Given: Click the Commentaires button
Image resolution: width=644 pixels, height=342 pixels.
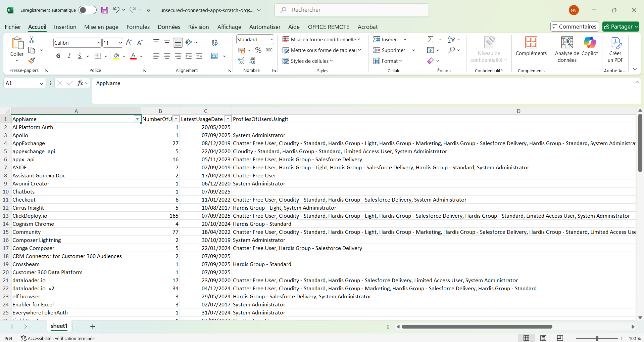Looking at the screenshot, I should tap(575, 27).
